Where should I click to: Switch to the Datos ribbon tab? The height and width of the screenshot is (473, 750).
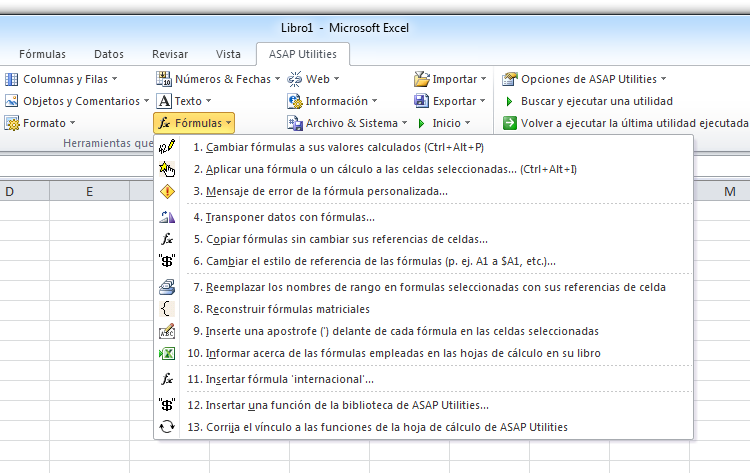point(109,54)
